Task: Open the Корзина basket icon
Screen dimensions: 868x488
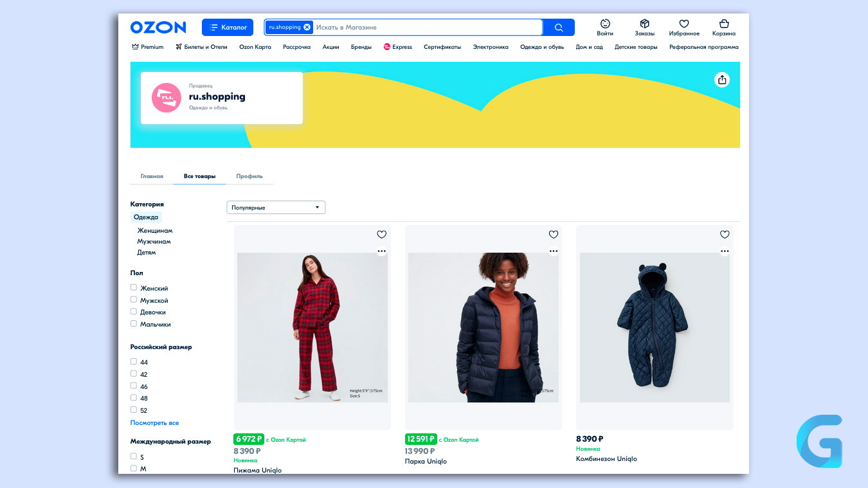Action: point(724,28)
